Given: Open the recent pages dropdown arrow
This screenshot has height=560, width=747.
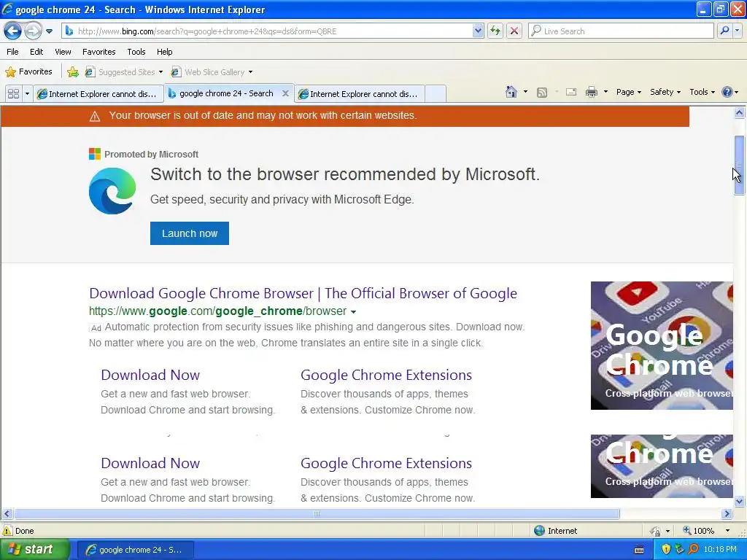Looking at the screenshot, I should 49,31.
